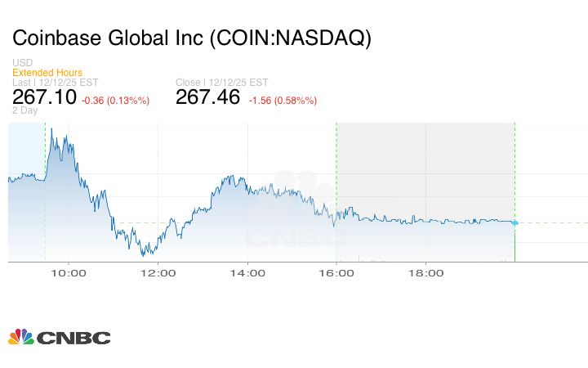Click the Coinbase Global Inc (COIN:NASDAQ) title
The height and width of the screenshot is (368, 588).
click(x=191, y=38)
